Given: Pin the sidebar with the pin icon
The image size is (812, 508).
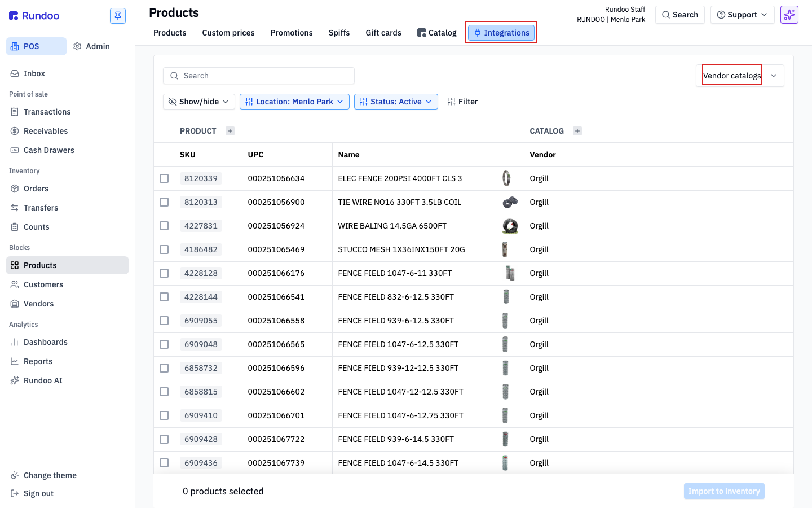Looking at the screenshot, I should pyautogui.click(x=118, y=16).
